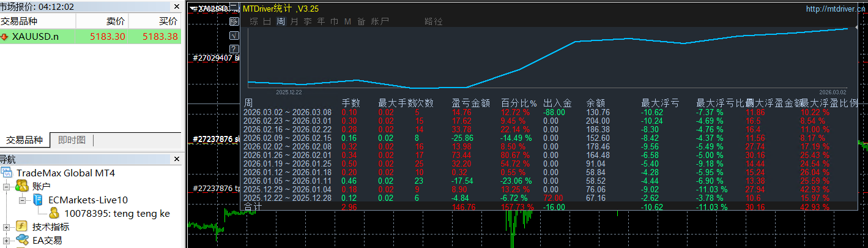
Task: Expand the 技术指标 tree node
Action: click(x=7, y=227)
